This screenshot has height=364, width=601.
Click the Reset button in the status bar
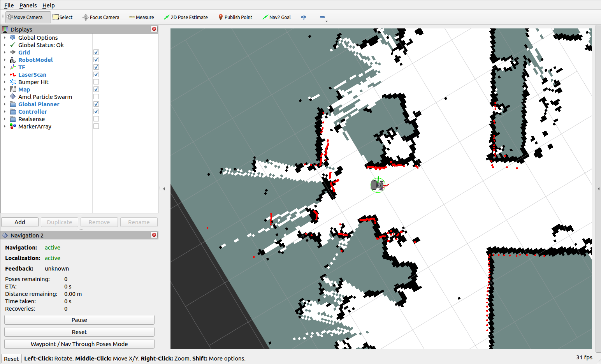11,359
